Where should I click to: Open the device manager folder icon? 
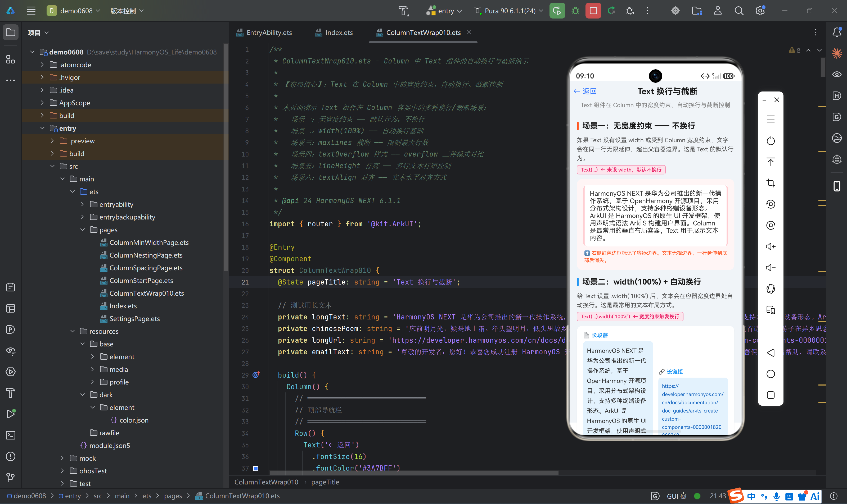697,11
